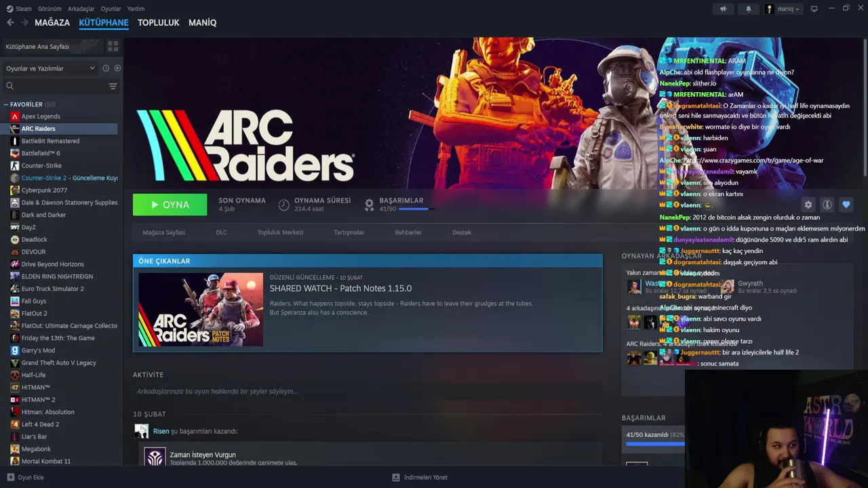Go forward with the right arrow
This screenshot has width=868, height=488.
tap(24, 22)
